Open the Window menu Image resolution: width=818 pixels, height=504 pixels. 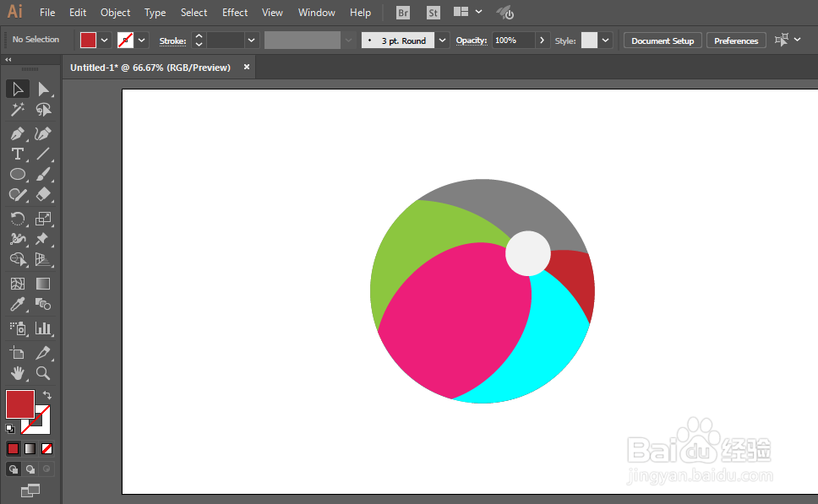[317, 13]
